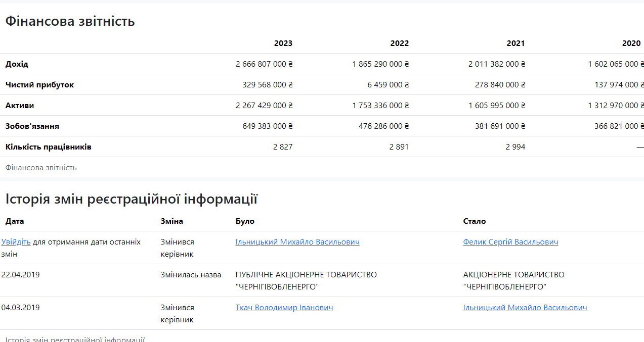Image resolution: width=644 pixels, height=342 pixels.
Task: Click the 2023 income value 2 666 807 000 ₴
Action: click(x=264, y=64)
